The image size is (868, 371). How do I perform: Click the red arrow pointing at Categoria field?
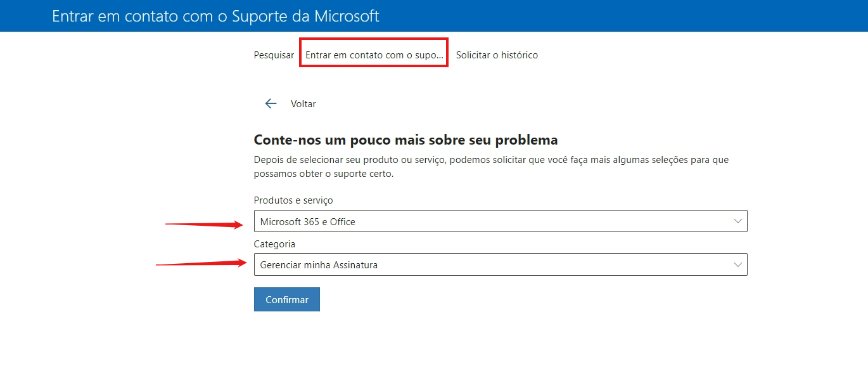(201, 264)
